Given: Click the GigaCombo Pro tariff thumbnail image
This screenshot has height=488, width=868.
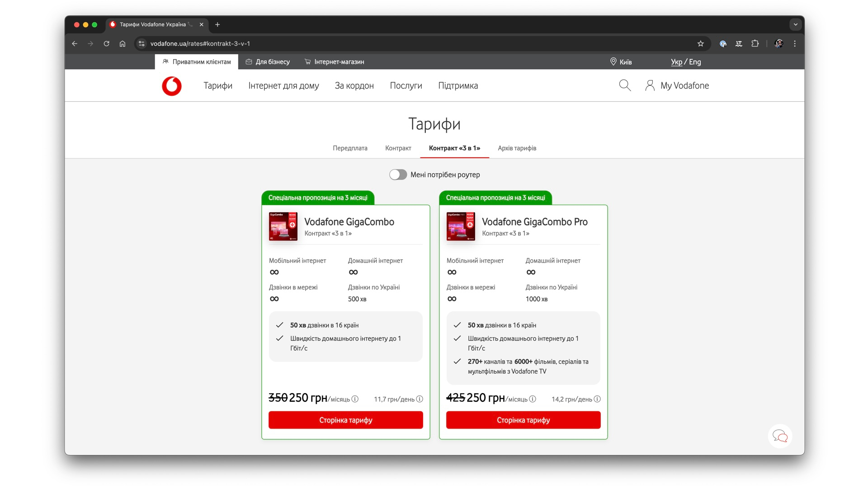Looking at the screenshot, I should pos(461,226).
